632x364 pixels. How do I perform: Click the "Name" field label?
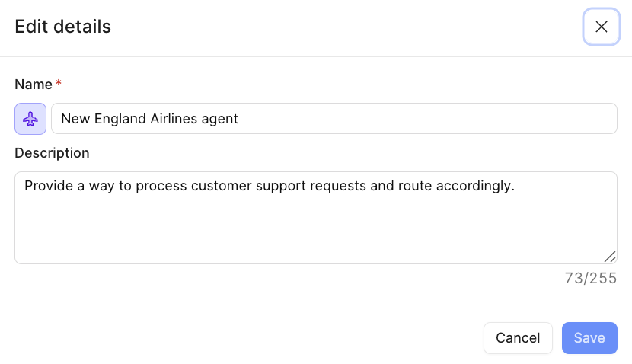34,84
